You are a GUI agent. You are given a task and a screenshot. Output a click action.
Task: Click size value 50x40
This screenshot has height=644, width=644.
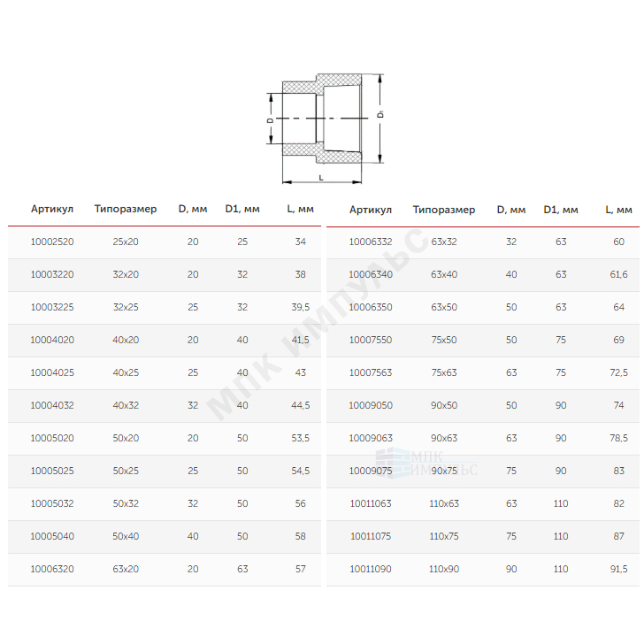(x=126, y=536)
